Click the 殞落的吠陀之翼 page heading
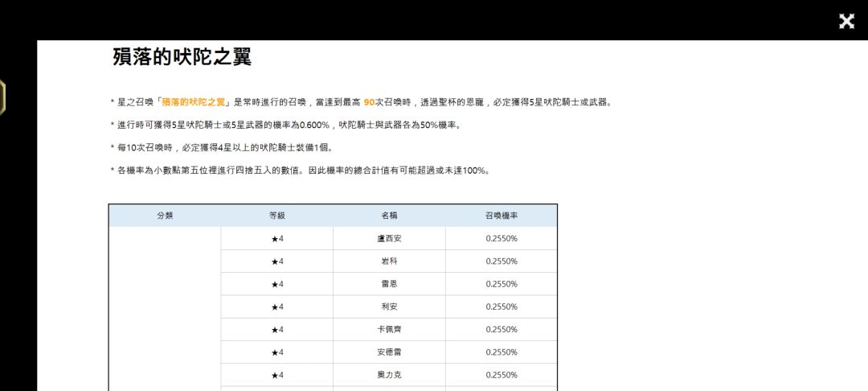 click(x=182, y=56)
